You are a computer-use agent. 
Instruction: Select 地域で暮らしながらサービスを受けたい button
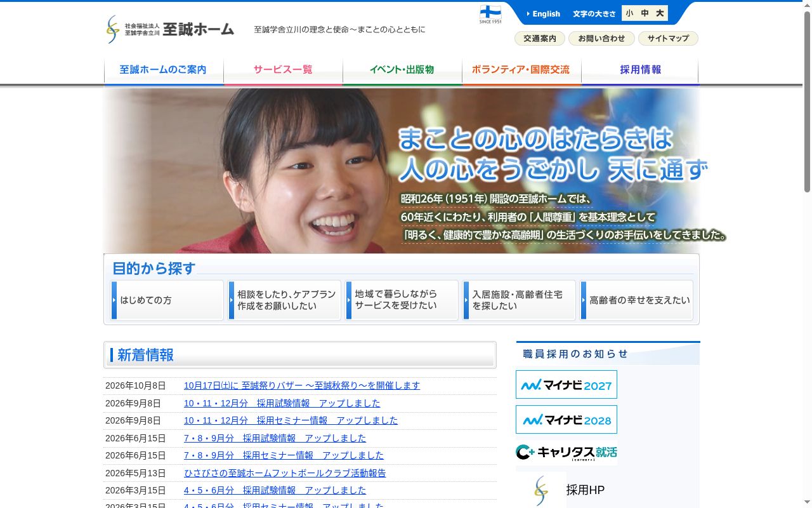click(x=402, y=300)
